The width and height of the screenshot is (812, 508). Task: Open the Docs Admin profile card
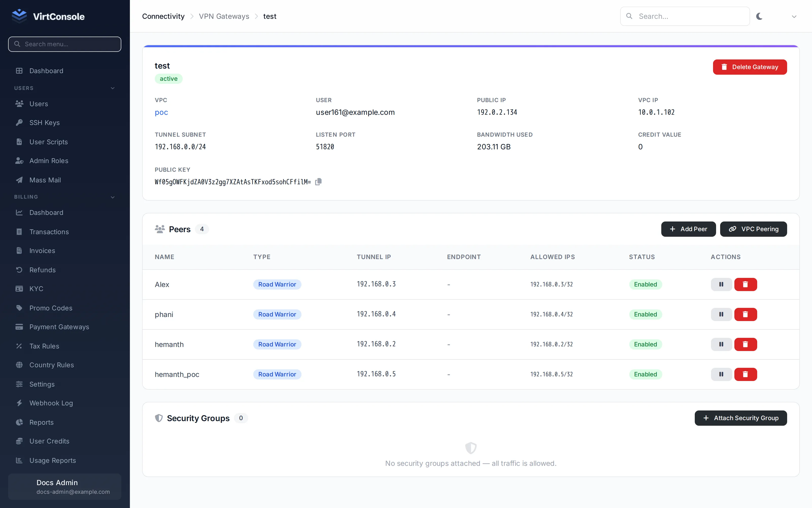(x=65, y=486)
